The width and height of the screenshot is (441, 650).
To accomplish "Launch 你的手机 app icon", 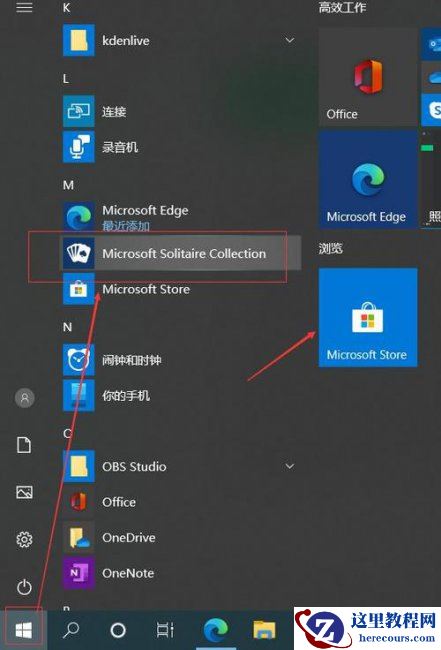I will (78, 395).
